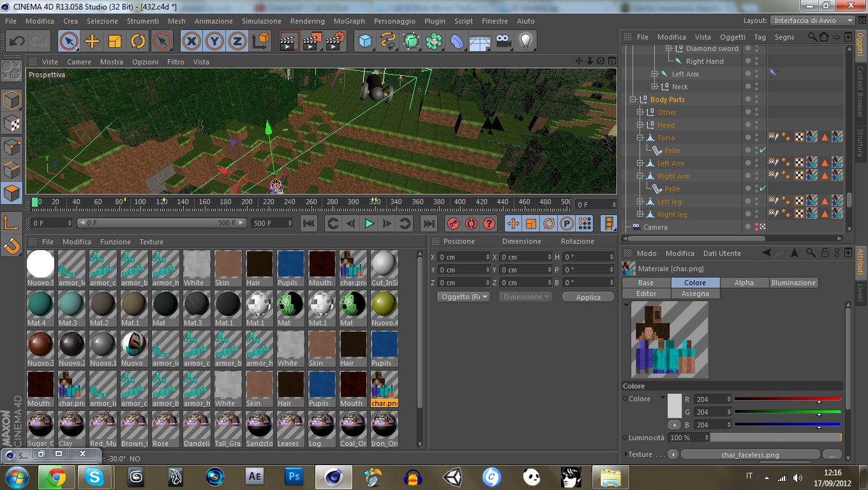Toggle automatic keyframing
The image size is (868, 490).
[471, 223]
